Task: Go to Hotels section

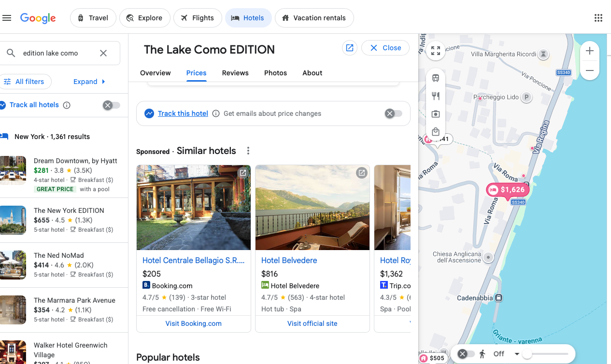Action: click(248, 18)
